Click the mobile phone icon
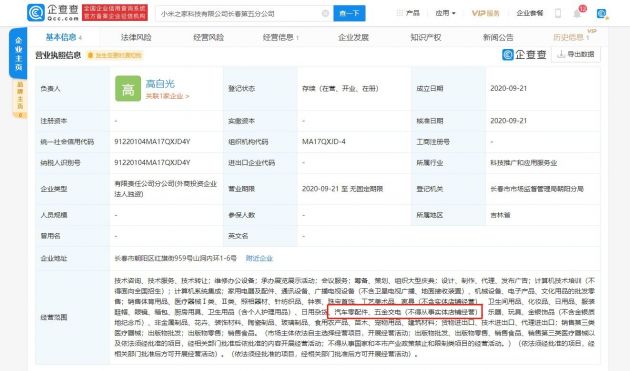Image resolution: width=630 pixels, height=371 pixels. point(558,13)
